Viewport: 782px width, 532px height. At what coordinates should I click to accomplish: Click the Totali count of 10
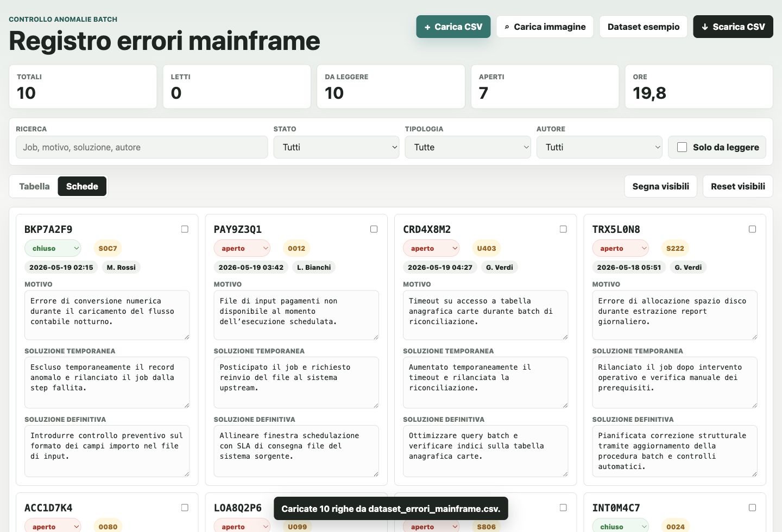(26, 93)
